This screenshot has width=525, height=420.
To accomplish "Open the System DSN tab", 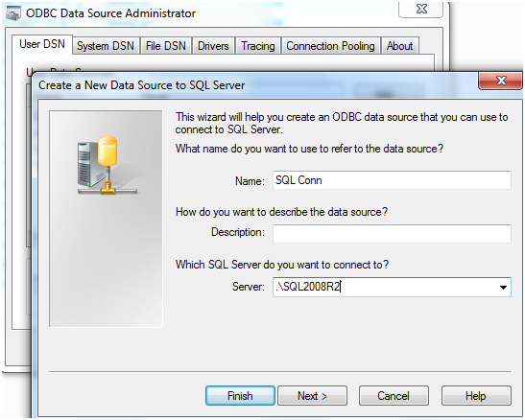I will [106, 46].
